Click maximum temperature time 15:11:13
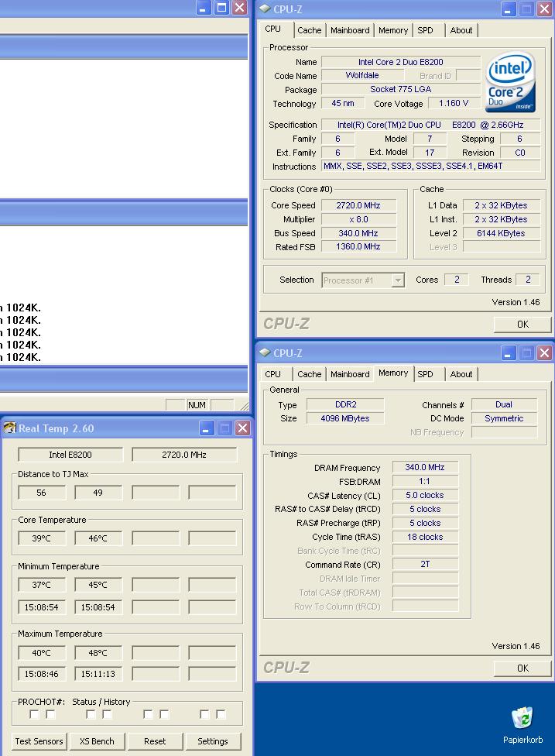Image resolution: width=555 pixels, height=756 pixels. click(x=98, y=674)
